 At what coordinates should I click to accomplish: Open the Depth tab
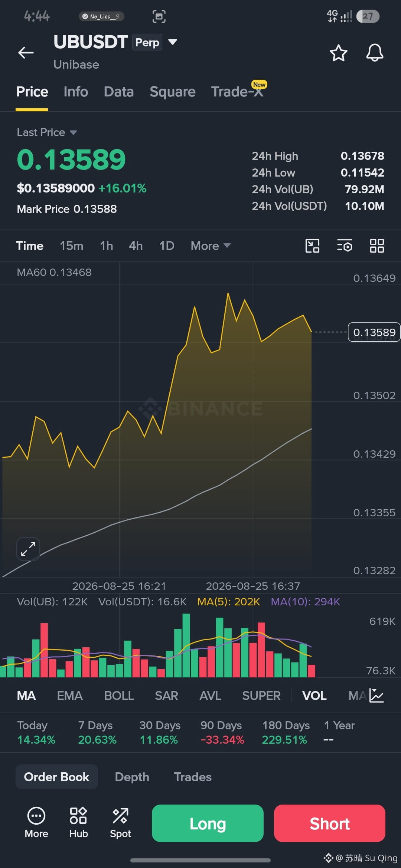coord(132,777)
